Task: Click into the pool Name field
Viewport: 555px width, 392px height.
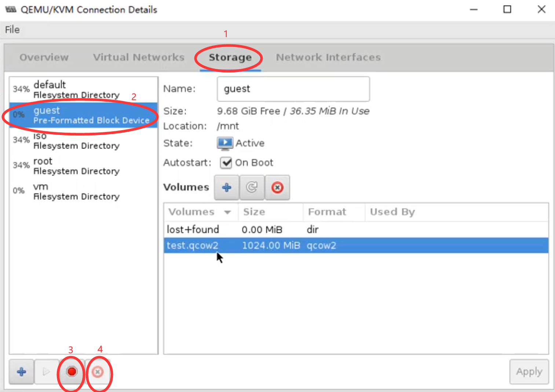Action: 293,89
